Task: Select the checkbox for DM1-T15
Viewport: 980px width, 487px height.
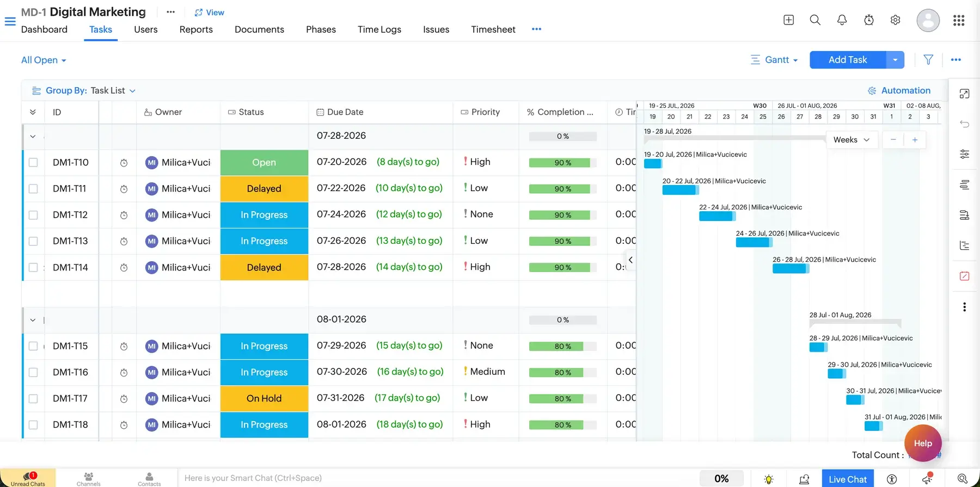Action: click(33, 346)
